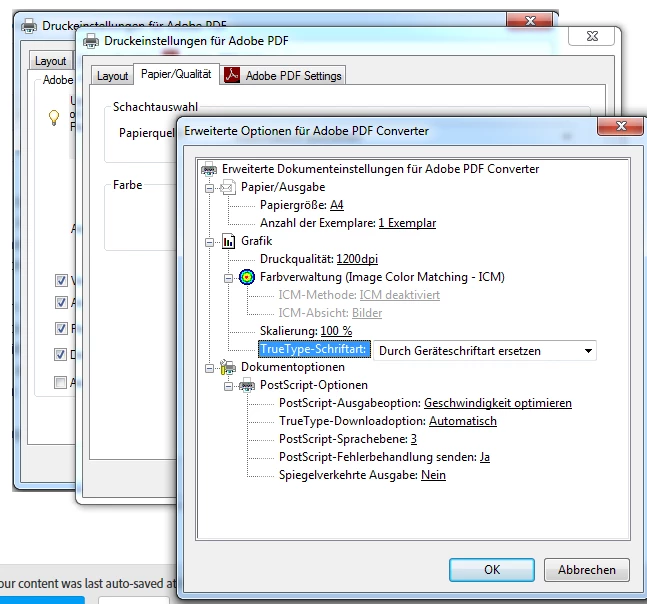Enable the unchecked checkbox in rear window
Screen dimensions: 647x604
(x=60, y=382)
